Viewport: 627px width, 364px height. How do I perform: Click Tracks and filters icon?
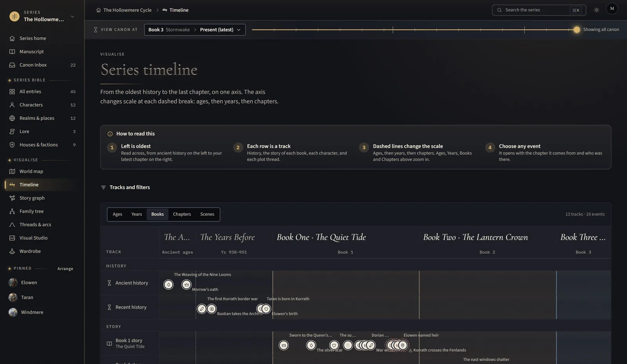103,187
